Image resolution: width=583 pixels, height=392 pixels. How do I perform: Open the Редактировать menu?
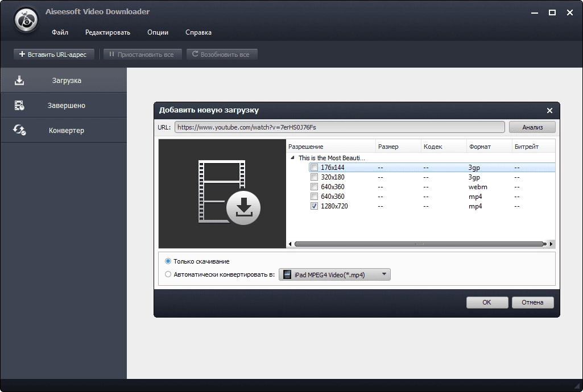point(108,32)
